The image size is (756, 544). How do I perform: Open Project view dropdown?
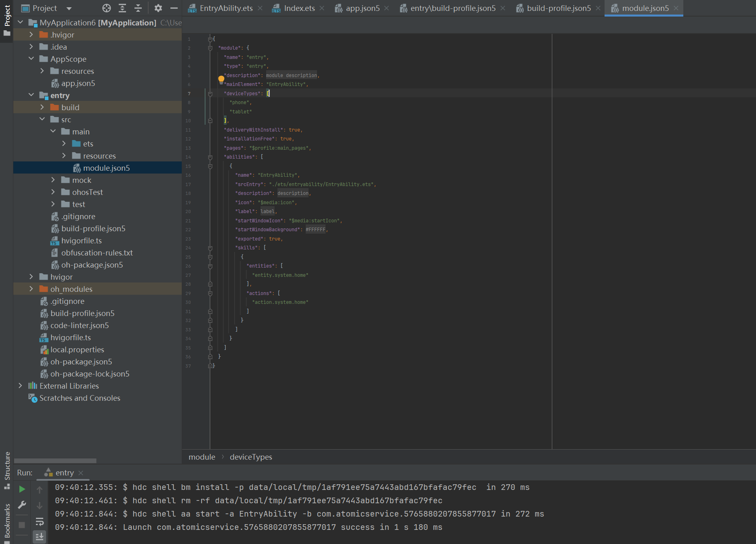coord(69,8)
